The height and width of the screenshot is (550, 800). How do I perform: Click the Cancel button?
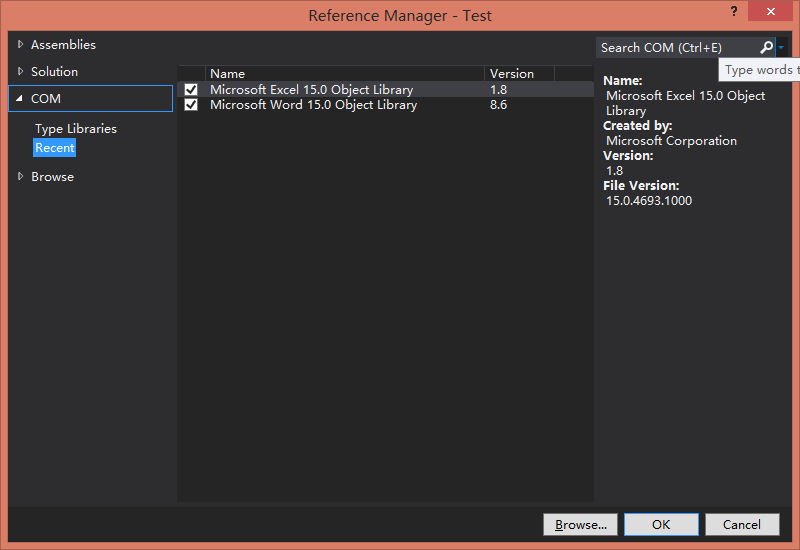(x=742, y=524)
